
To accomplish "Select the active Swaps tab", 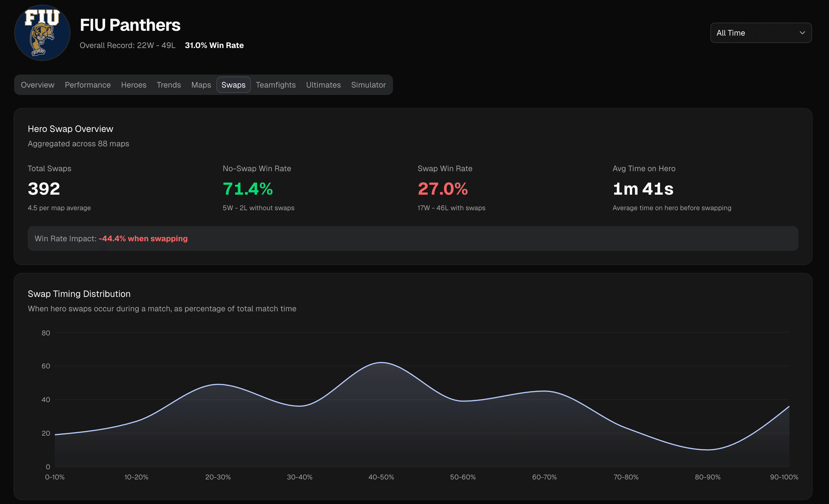I will coord(233,85).
